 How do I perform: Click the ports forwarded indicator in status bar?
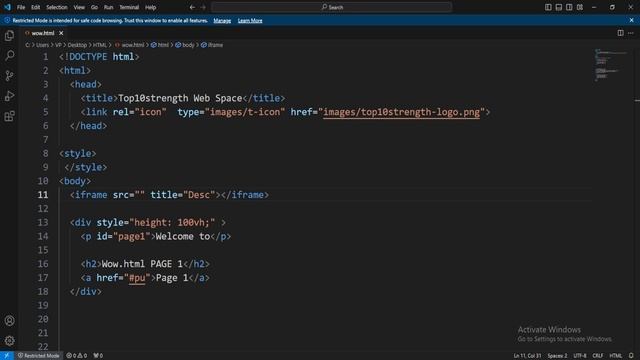click(x=98, y=356)
